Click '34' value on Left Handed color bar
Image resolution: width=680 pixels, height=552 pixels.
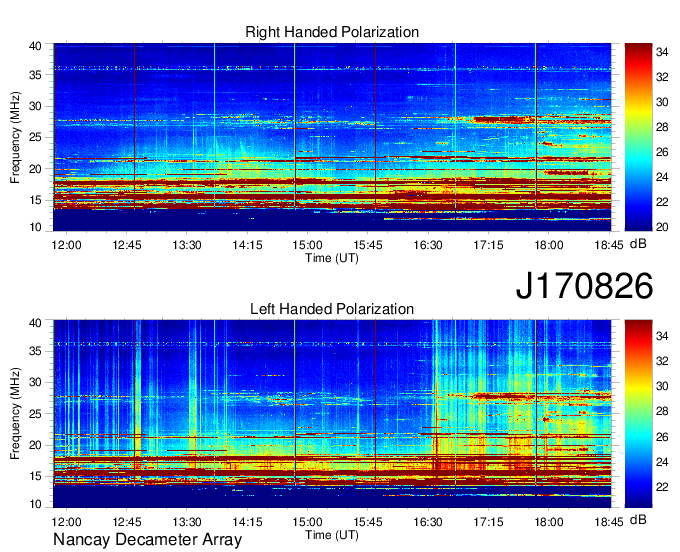click(x=662, y=336)
